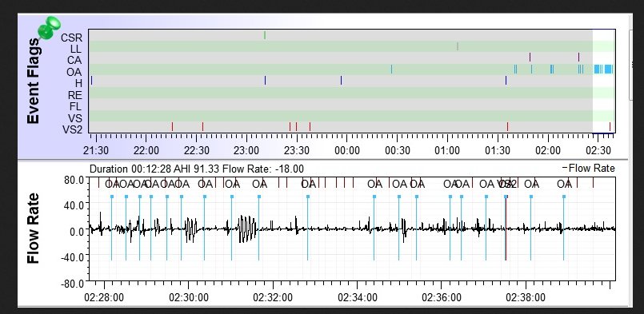
Task: Click the green pushpin icon on Event Flags
Action: pos(49,28)
